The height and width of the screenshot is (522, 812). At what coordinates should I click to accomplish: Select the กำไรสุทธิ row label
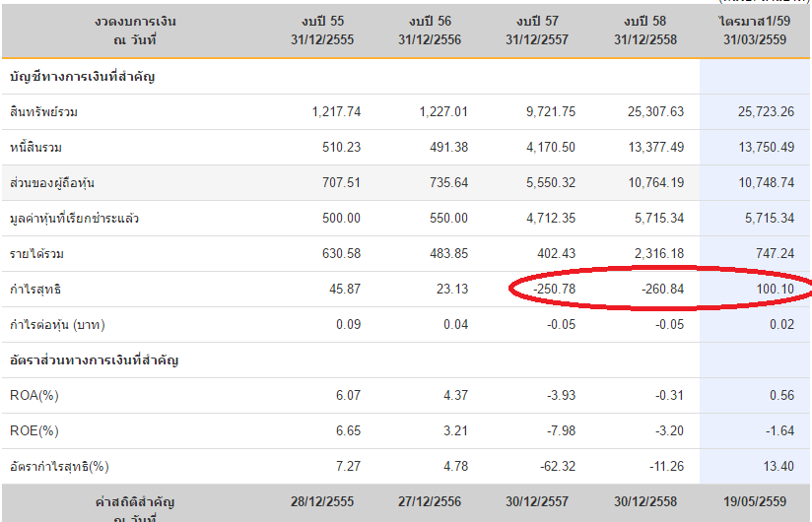pos(34,290)
